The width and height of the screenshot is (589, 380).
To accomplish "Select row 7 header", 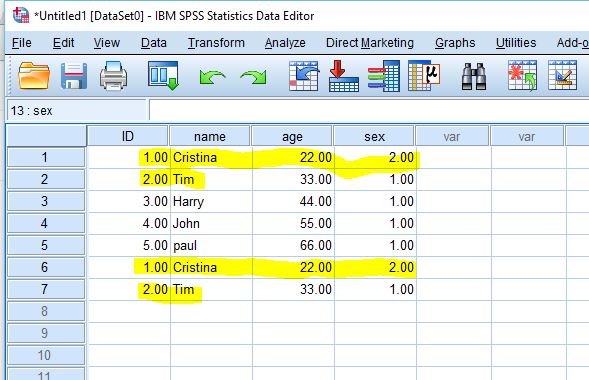I will pos(46,289).
